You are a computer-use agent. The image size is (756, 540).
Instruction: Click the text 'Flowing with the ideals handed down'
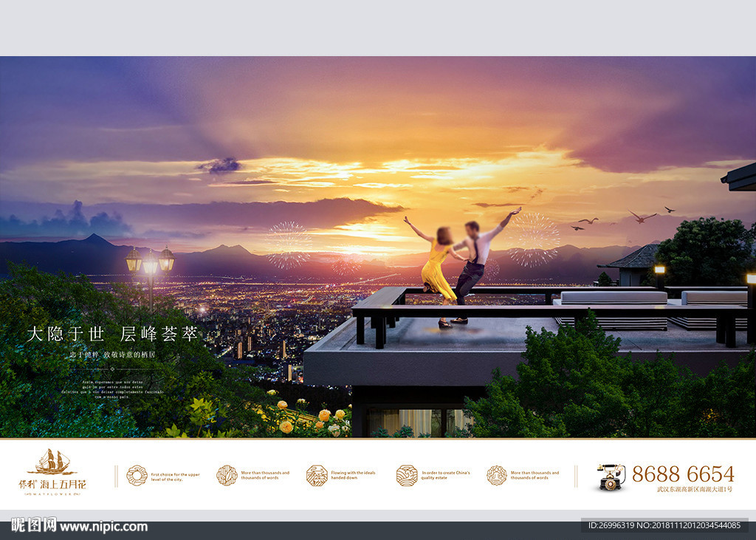(353, 475)
